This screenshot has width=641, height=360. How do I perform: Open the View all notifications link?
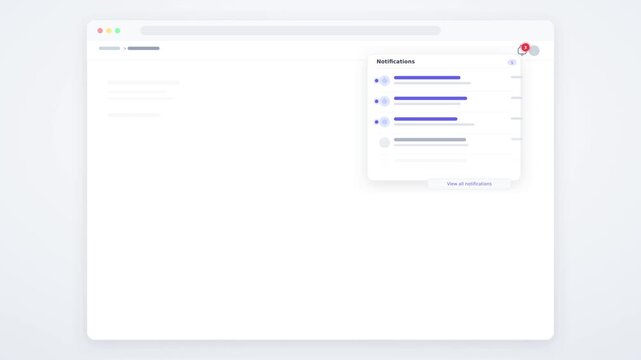point(469,184)
